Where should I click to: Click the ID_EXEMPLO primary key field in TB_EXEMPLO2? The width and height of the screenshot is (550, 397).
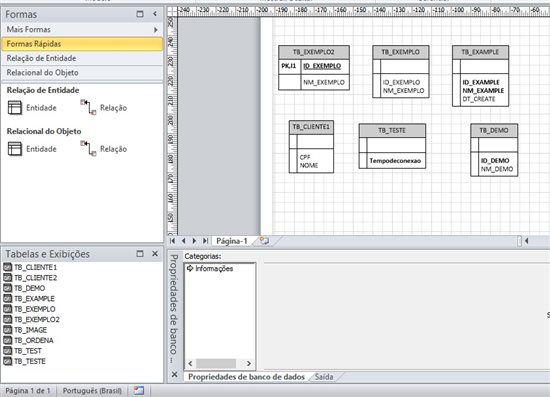pyautogui.click(x=322, y=66)
